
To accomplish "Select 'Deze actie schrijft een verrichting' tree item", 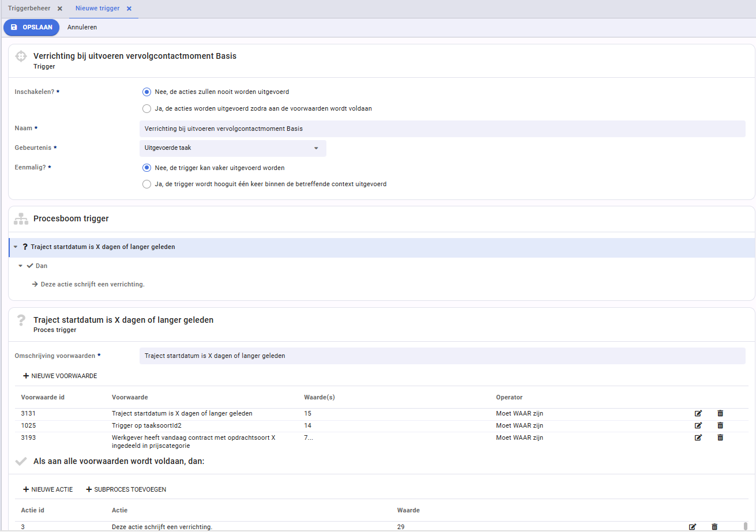I will coord(92,284).
